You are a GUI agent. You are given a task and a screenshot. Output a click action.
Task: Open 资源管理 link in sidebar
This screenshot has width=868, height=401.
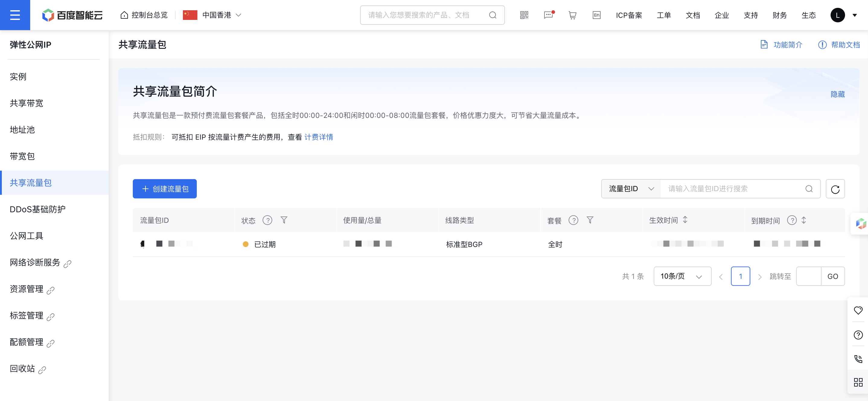tap(32, 289)
